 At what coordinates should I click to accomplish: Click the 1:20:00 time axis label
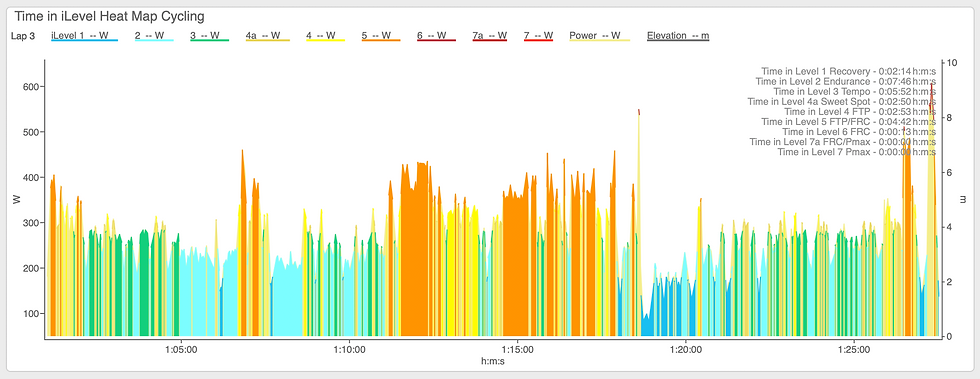686,350
